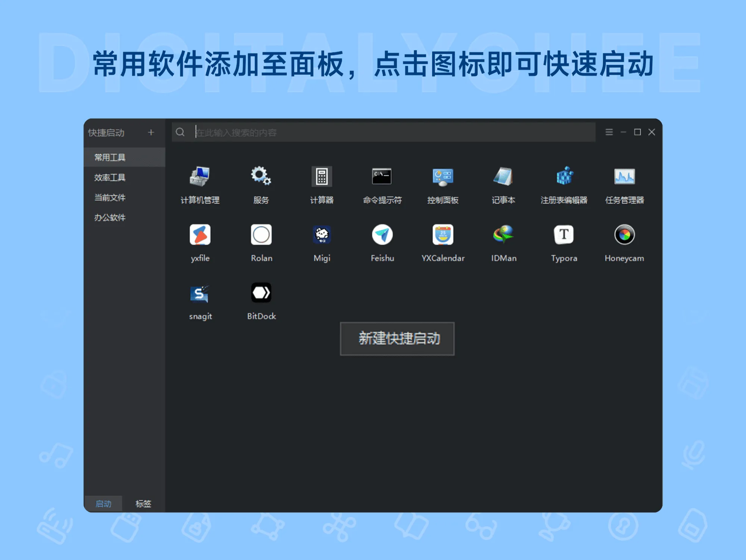Image resolution: width=746 pixels, height=560 pixels.
Task: Select the 效率工具 category
Action: (110, 178)
